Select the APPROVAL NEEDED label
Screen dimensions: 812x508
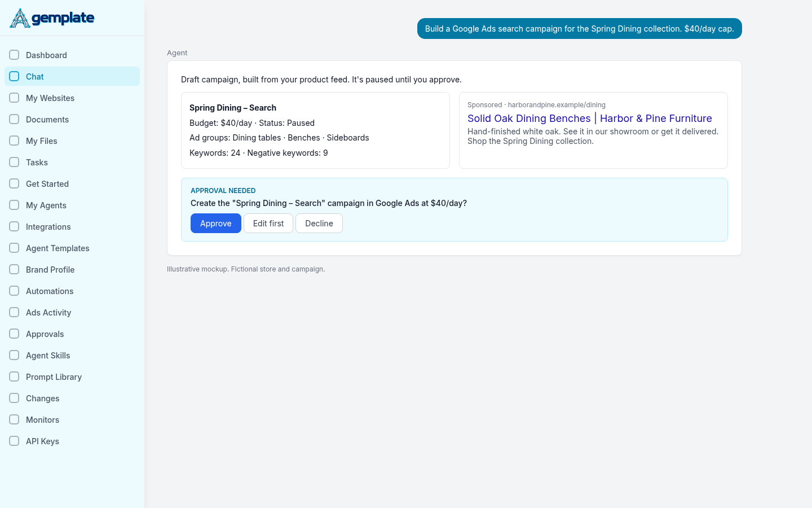coord(223,190)
